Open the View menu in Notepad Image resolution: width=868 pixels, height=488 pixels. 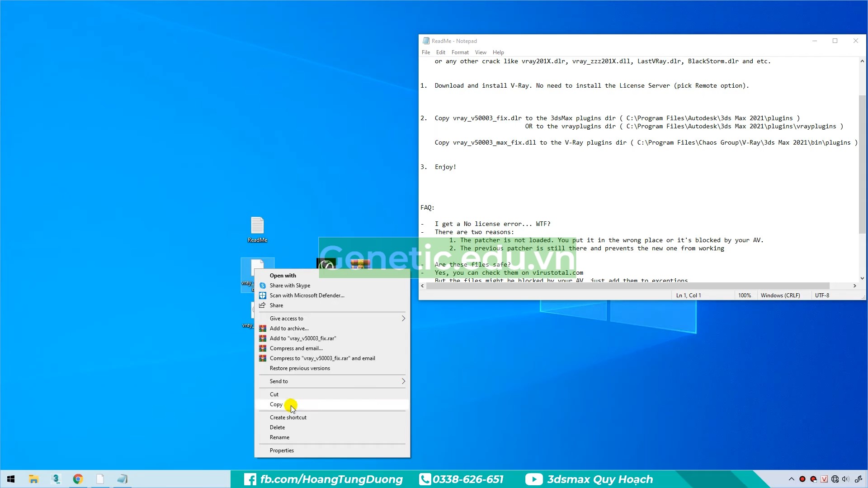click(481, 52)
